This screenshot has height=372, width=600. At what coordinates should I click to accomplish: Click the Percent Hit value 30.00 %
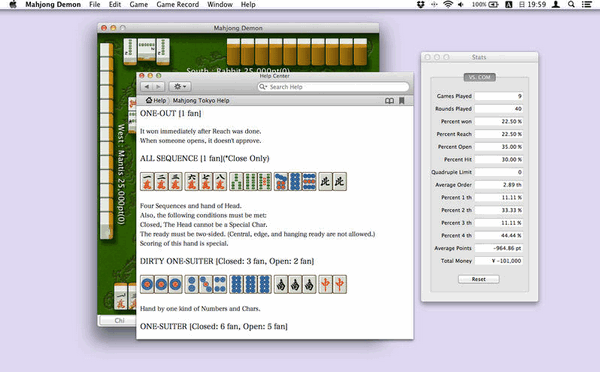click(499, 159)
